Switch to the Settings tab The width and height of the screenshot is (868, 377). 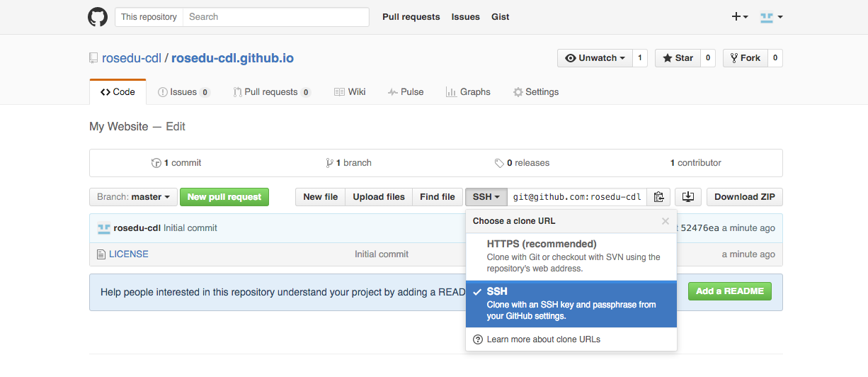(x=536, y=92)
